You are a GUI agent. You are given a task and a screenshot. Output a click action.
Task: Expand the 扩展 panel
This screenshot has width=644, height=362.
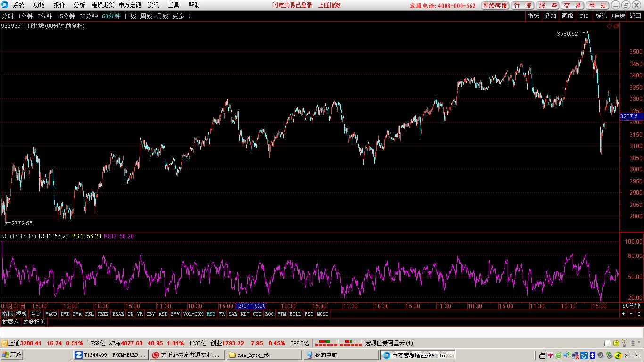point(10,322)
